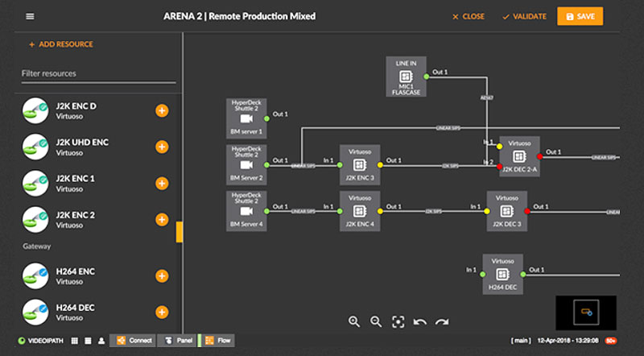The image size is (644, 356).
Task: Click the Validate button
Action: (x=524, y=16)
